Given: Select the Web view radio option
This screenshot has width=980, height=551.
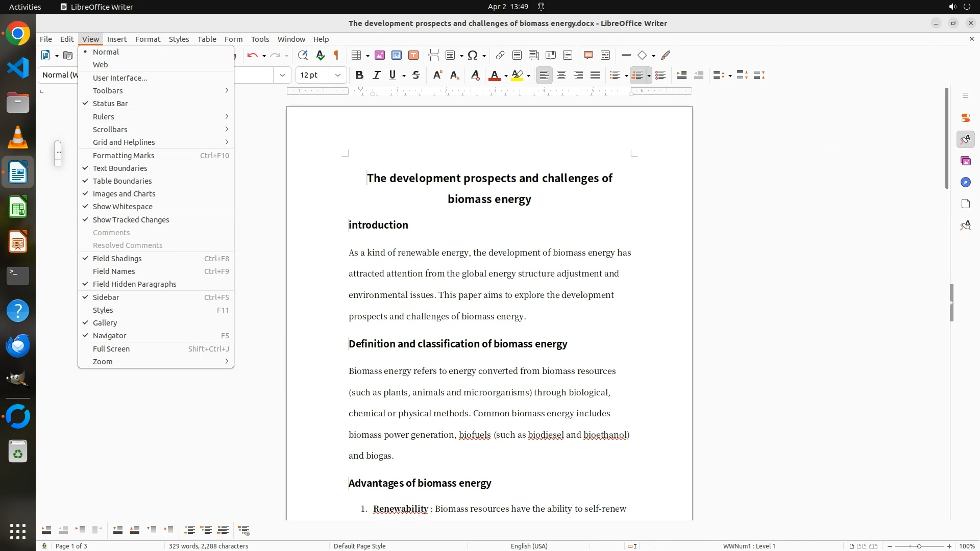Looking at the screenshot, I should 100,65.
